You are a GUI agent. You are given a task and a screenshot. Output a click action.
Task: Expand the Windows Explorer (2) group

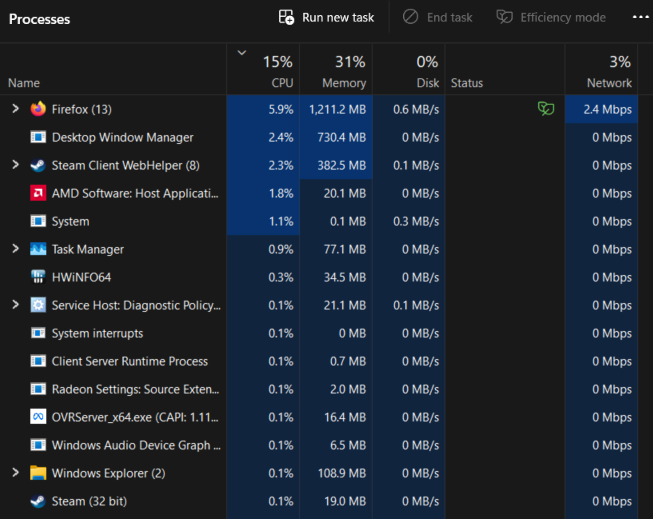click(15, 473)
